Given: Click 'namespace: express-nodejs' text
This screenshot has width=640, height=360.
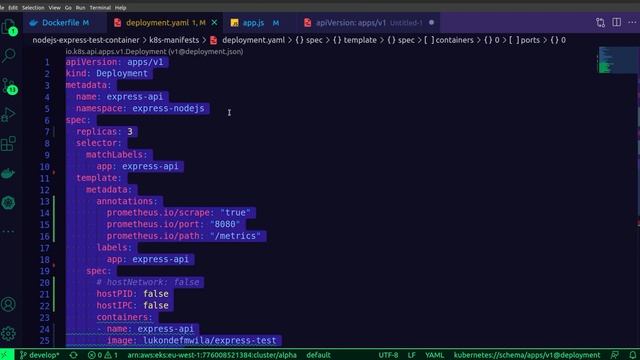Looking at the screenshot, I should (x=140, y=108).
